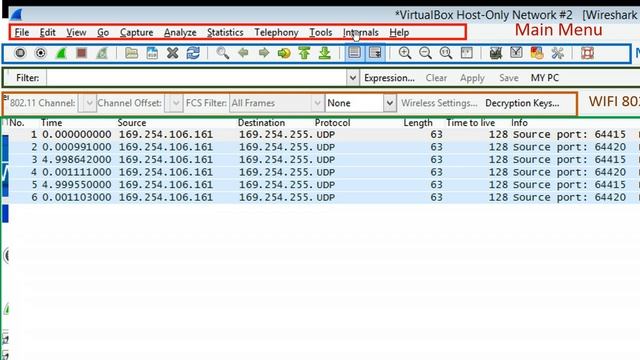Viewport: 640px width, 360px height.
Task: Open a capture file (folder icon)
Action: (x=131, y=53)
